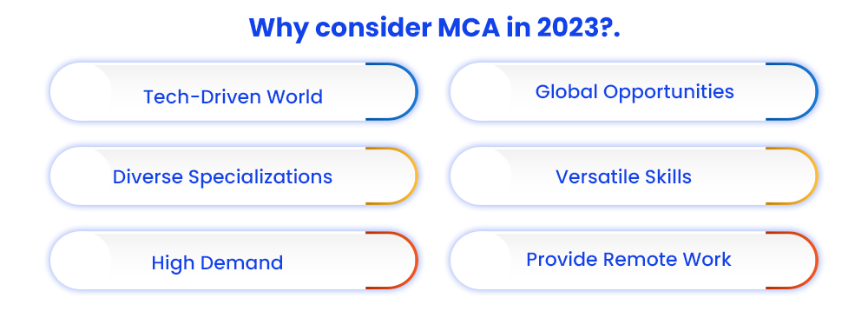This screenshot has height=318, width=868.
Task: Choose the Versatile Skills pill
Action: click(634, 176)
